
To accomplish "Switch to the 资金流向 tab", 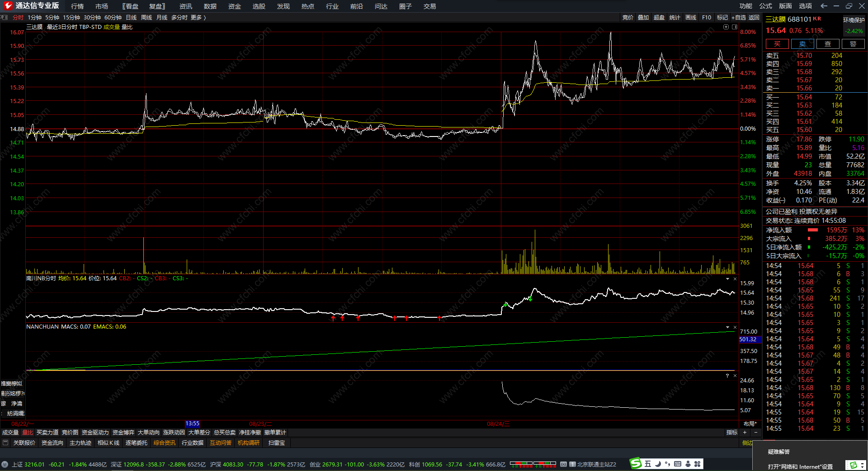I will 52,443.
